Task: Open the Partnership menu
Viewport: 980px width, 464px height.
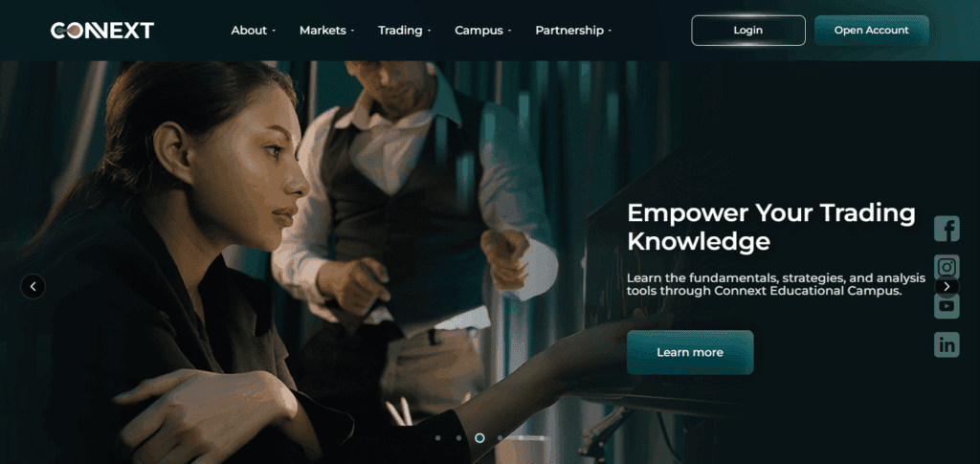Action: (x=573, y=30)
